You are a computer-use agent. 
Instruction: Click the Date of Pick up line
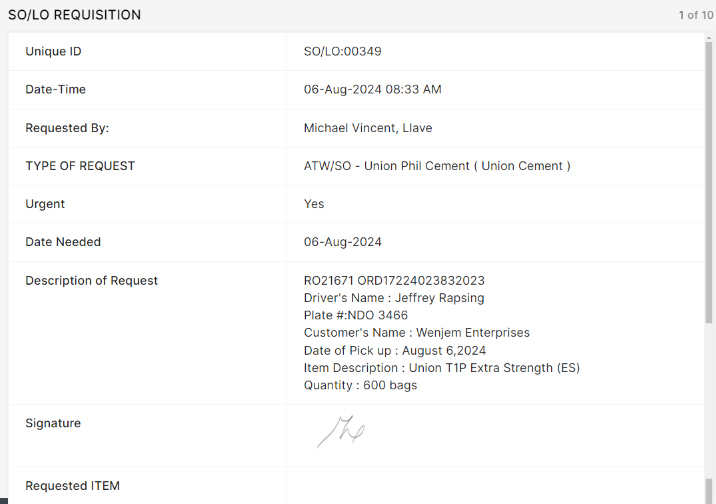point(394,350)
